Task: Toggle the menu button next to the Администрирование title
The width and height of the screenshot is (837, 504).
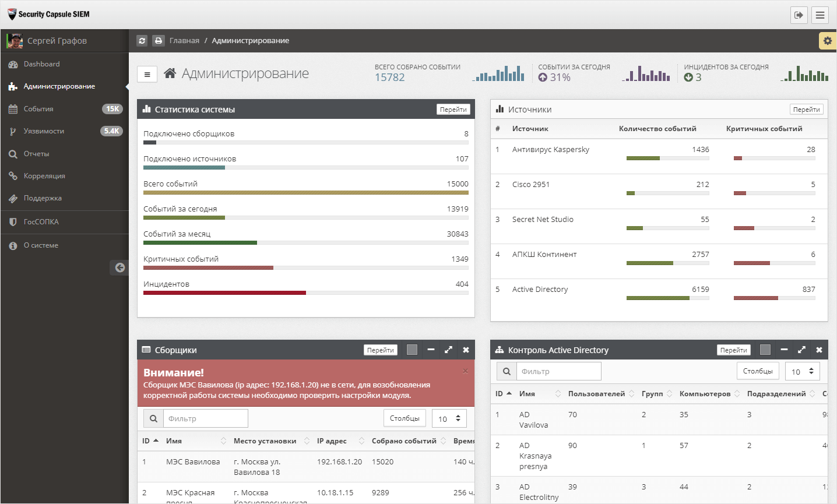Action: (147, 75)
